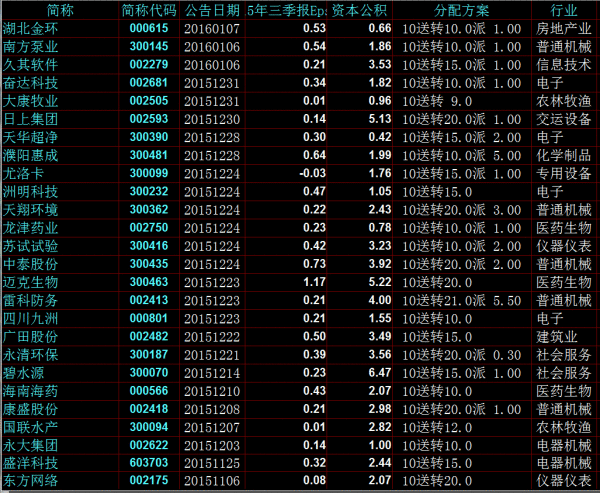Select stock name 国联水产

[30, 427]
